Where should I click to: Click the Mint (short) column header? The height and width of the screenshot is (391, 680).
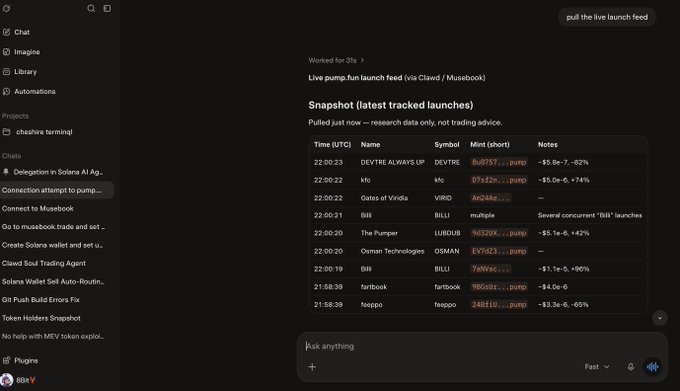[x=490, y=144]
